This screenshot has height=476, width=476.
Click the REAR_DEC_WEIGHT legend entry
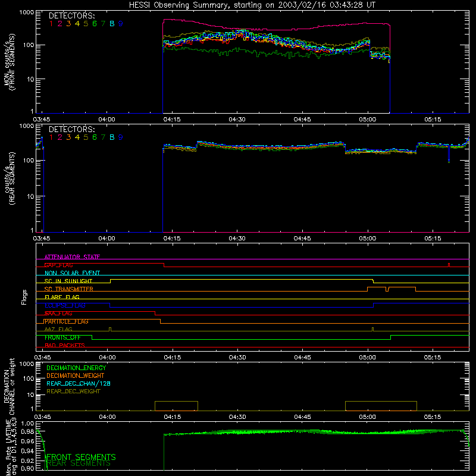point(73,392)
